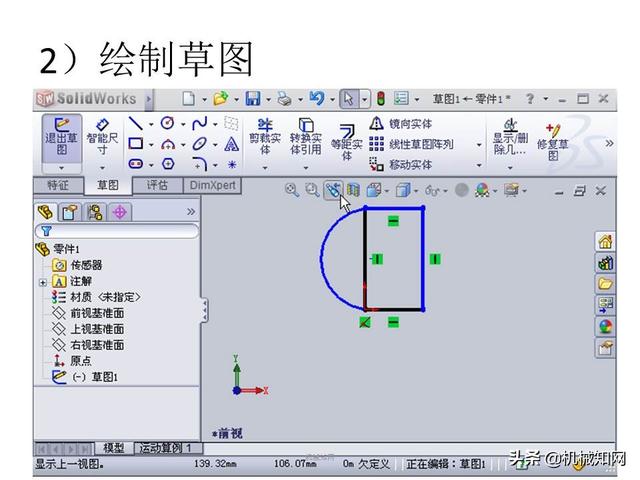Select the Ellipse sketch tool
This screenshot has width=640, height=480.
(x=200, y=144)
